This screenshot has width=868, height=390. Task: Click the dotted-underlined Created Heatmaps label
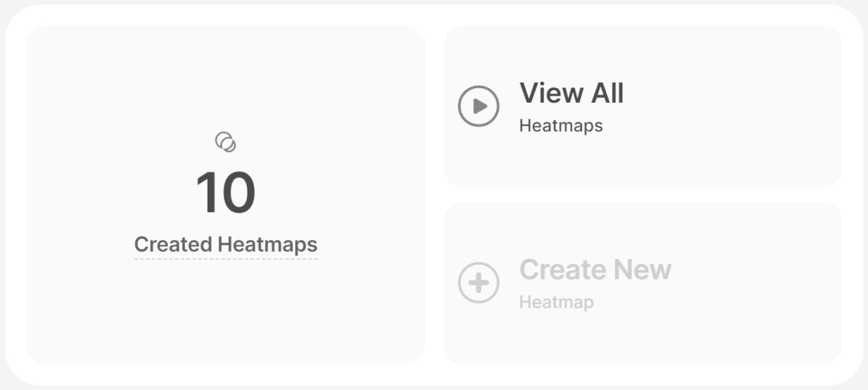point(226,245)
